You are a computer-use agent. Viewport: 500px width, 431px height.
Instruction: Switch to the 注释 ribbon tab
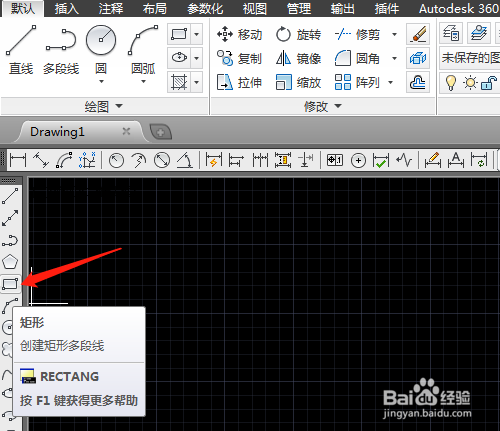point(111,8)
